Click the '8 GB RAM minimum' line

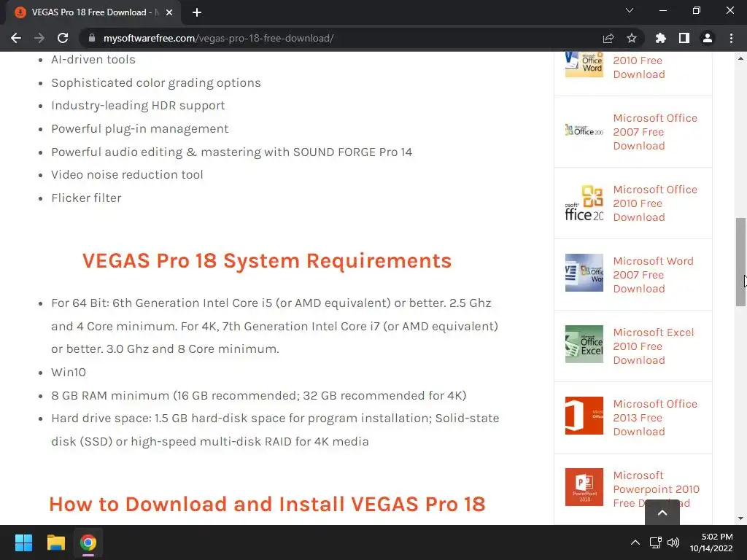(259, 396)
